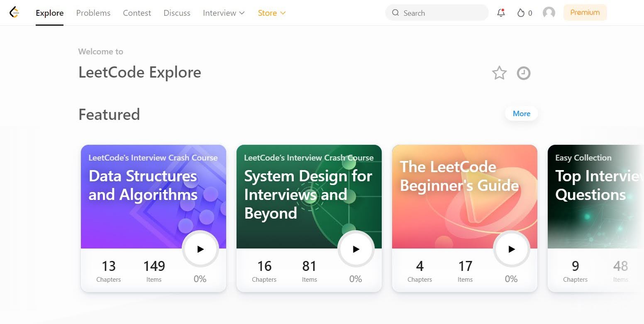
Task: Open the Contest page
Action: [x=137, y=13]
